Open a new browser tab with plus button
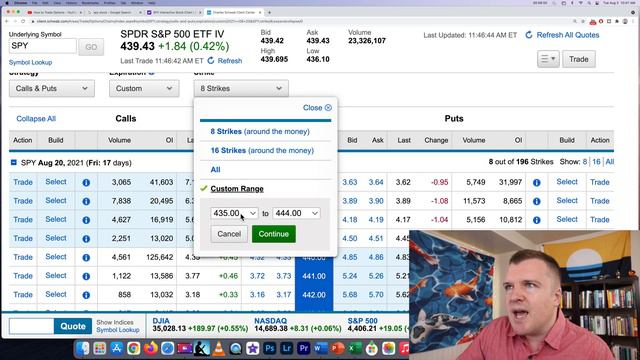 tap(269, 13)
